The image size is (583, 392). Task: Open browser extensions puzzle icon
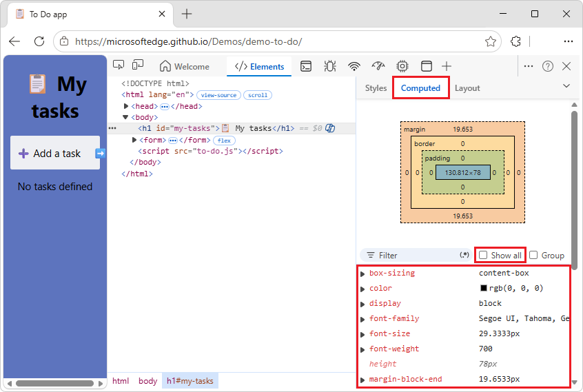tap(515, 41)
